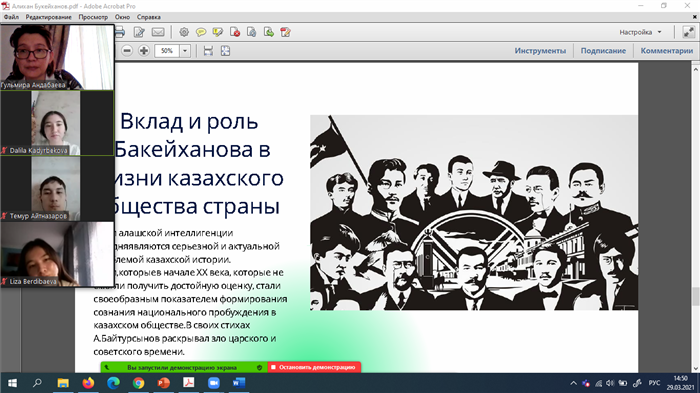Select the highlight text tool icon
The width and height of the screenshot is (700, 393).
217,32
